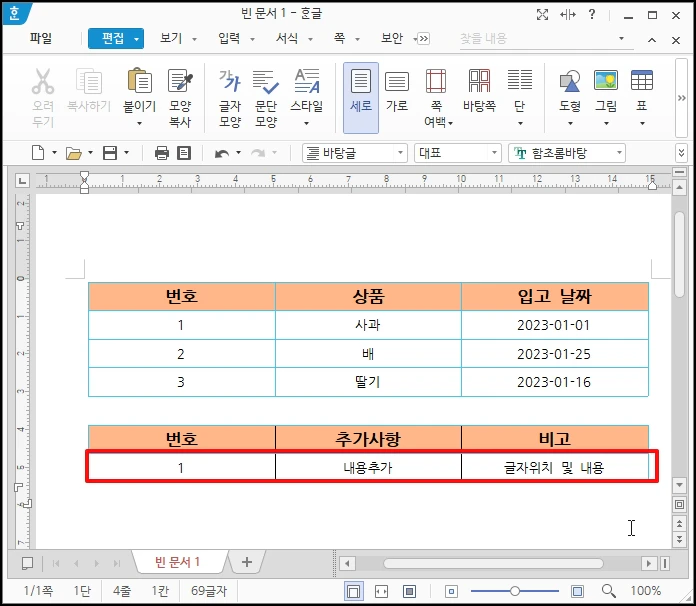Screen dimensions: 696x606
Task: Toggle full-page view mode icon
Action: click(x=409, y=591)
